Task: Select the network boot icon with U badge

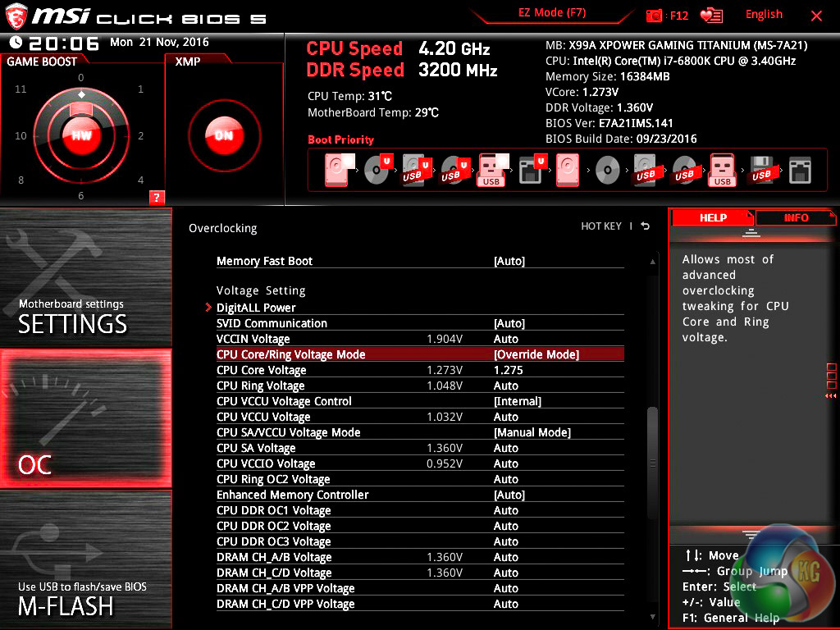Action: pos(532,170)
